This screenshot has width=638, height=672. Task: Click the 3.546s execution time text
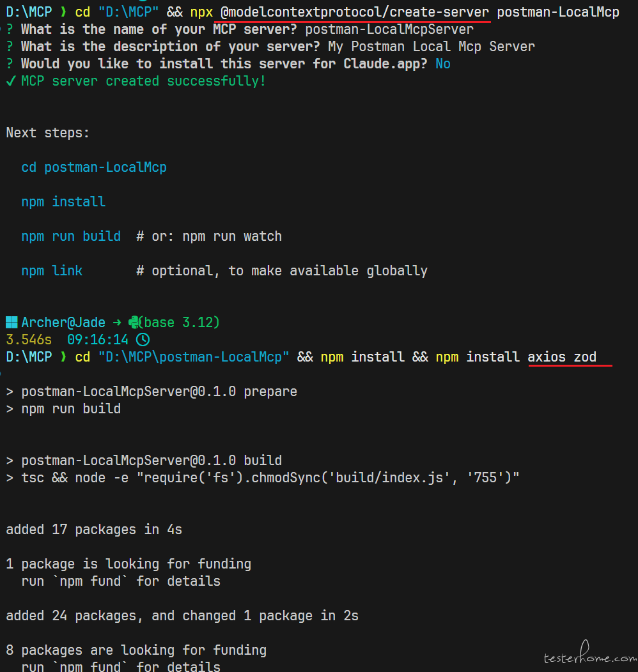tap(29, 339)
